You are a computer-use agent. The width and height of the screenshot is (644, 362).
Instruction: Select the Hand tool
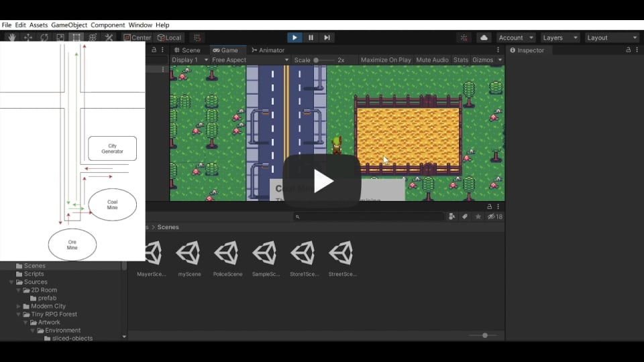12,38
